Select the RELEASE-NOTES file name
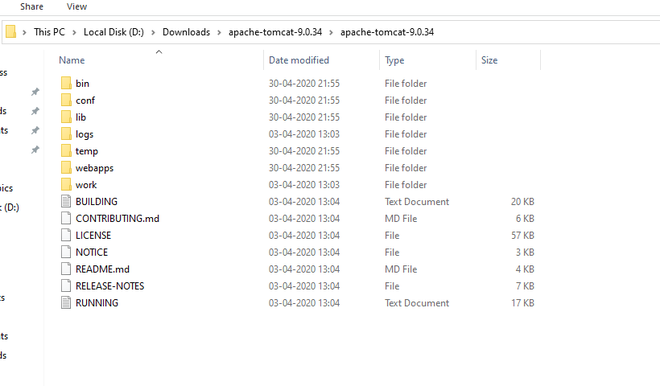This screenshot has width=660, height=386. [x=110, y=286]
